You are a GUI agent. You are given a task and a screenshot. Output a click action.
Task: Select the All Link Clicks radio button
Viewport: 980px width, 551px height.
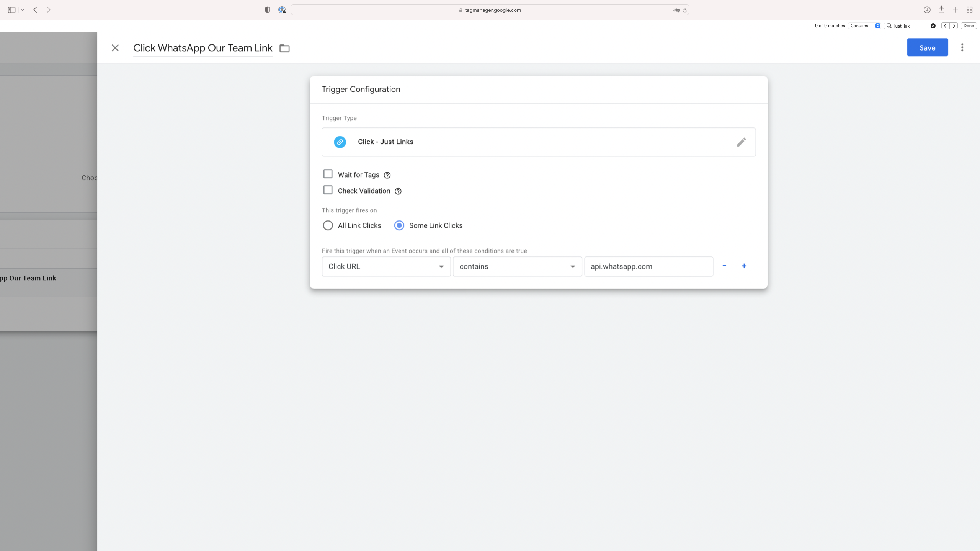point(328,225)
